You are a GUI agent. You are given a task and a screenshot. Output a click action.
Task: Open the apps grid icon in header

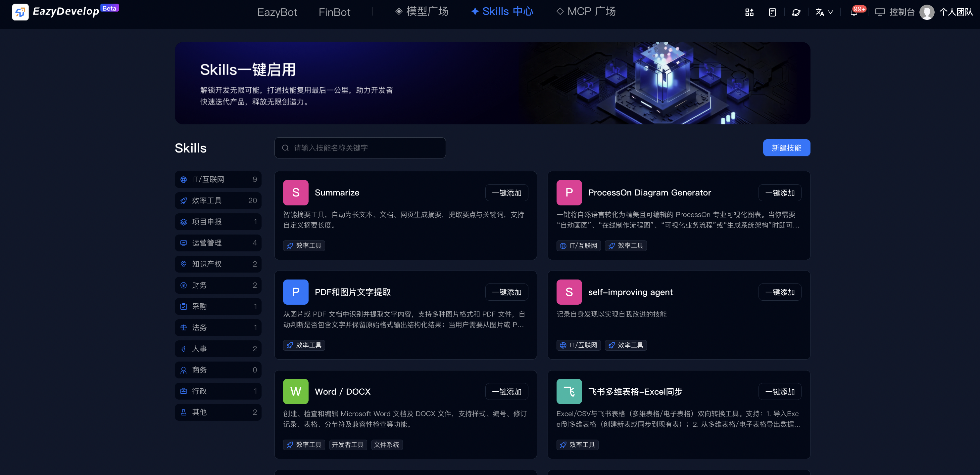(749, 12)
